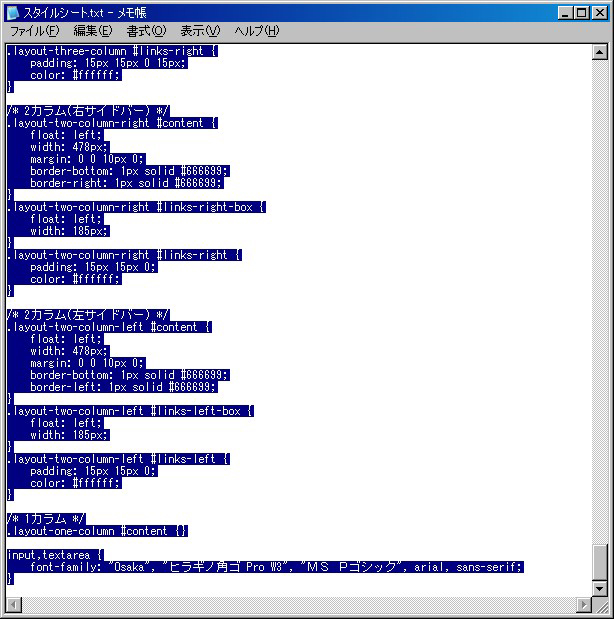
Task: Open the ファイル(F) menu
Action: 34,31
